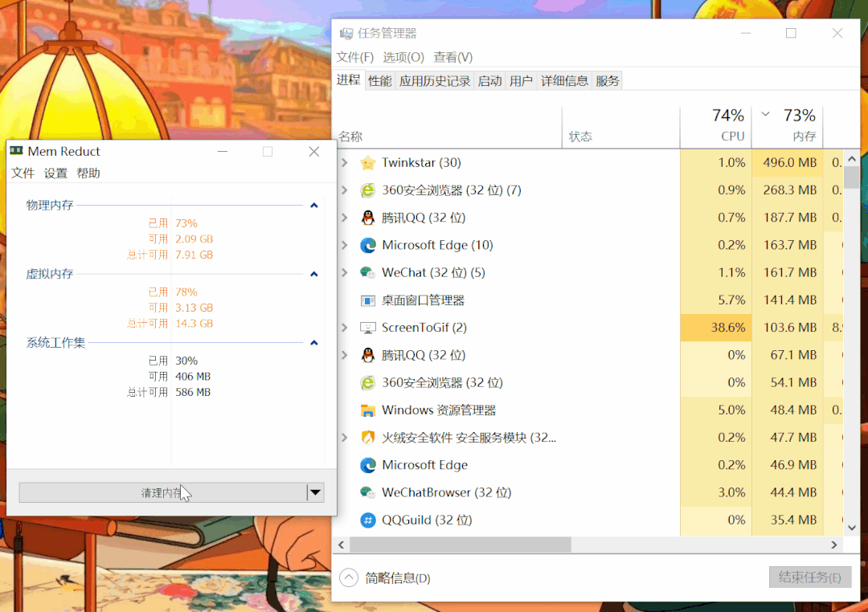Click the WeChat (32 位) (5) icon
Viewport: 868px width, 612px height.
pos(367,272)
